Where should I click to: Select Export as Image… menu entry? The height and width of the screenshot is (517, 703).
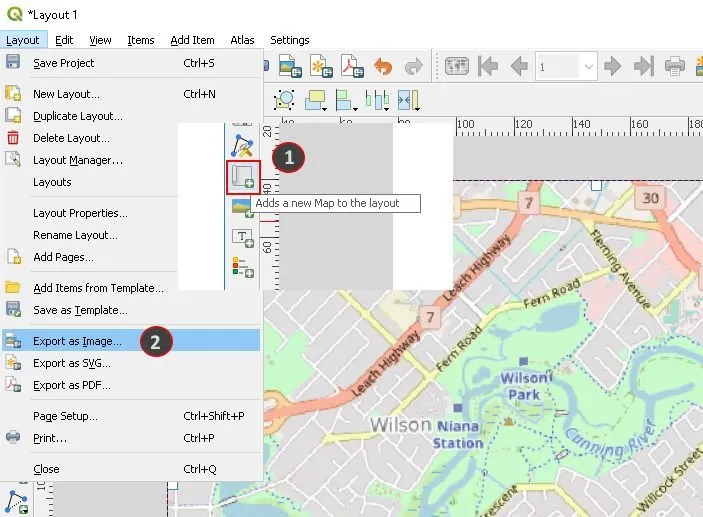pyautogui.click(x=131, y=341)
